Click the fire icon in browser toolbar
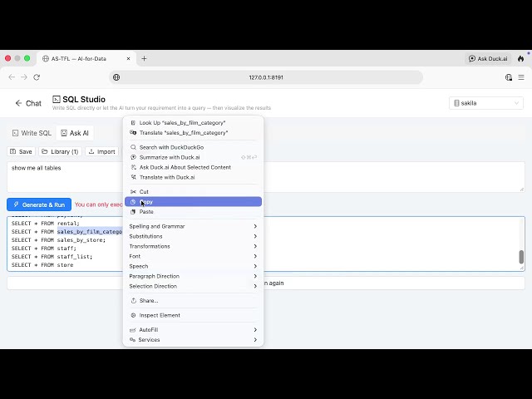Image resolution: width=532 pixels, height=399 pixels. point(521,59)
